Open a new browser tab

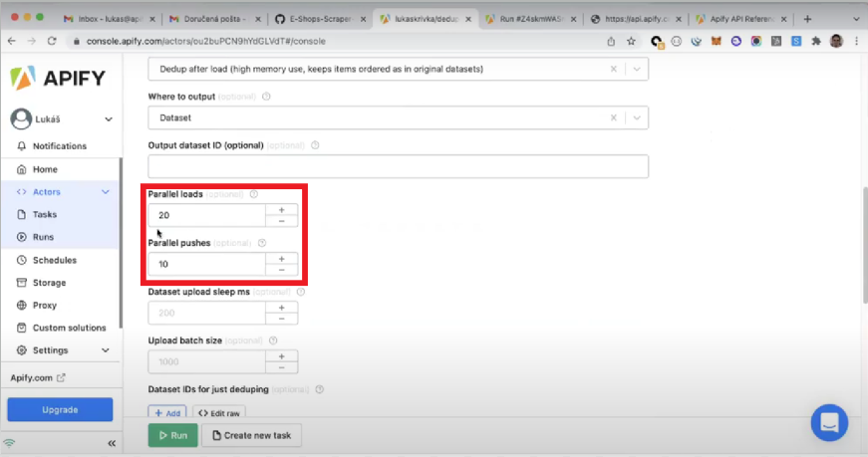click(x=807, y=19)
